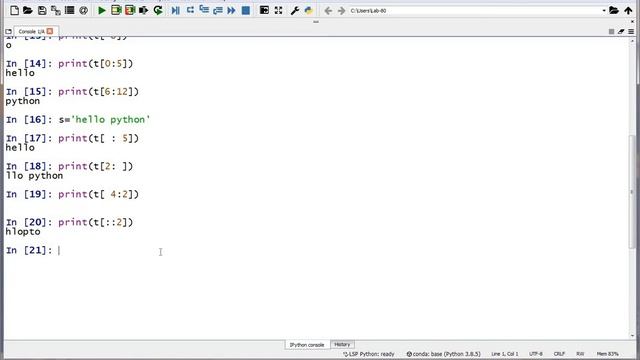Maximize the current pane
Screen dimensions: 640x360
pos(264,11)
